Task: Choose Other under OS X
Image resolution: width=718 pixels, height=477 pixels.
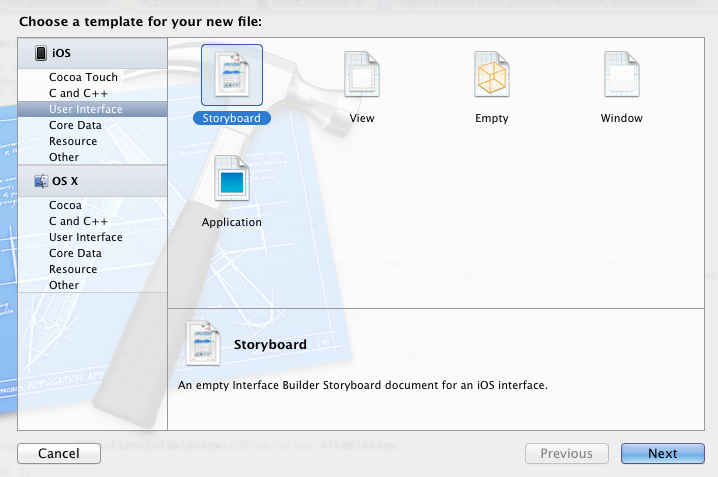Action: pos(92,285)
